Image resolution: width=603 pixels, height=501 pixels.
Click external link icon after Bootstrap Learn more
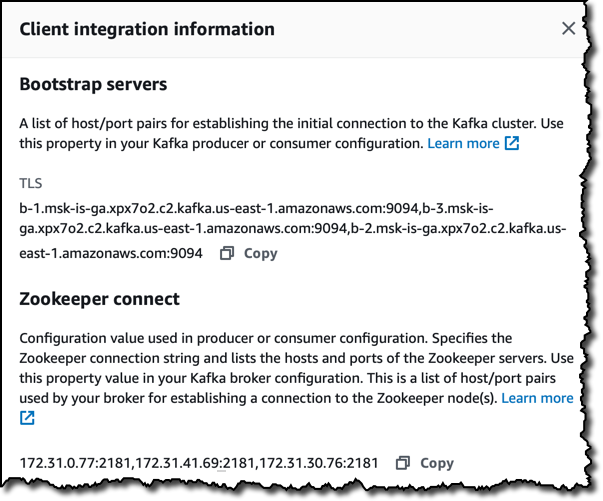(512, 144)
